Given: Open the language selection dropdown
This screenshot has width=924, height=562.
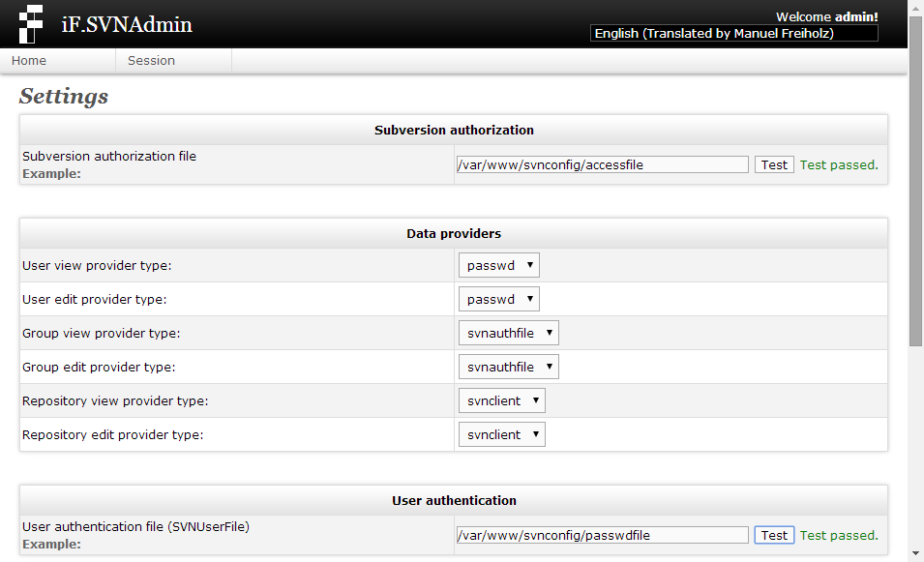Looking at the screenshot, I should [733, 34].
